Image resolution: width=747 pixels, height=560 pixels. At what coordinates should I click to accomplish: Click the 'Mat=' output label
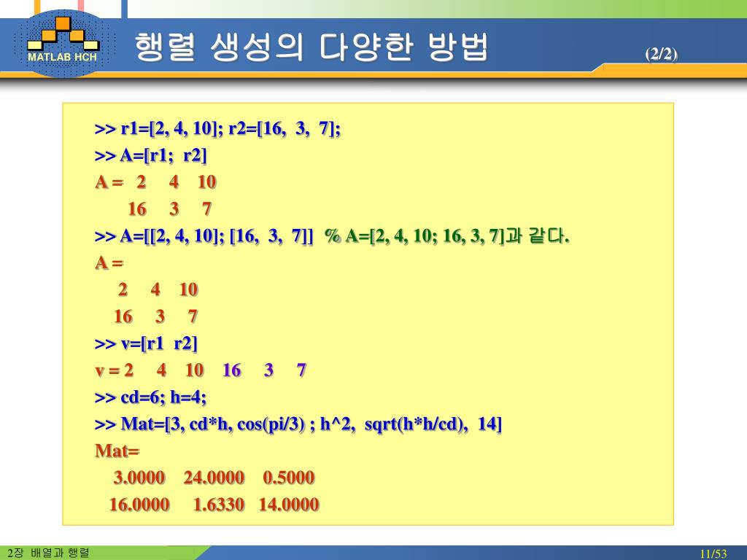[x=117, y=451]
